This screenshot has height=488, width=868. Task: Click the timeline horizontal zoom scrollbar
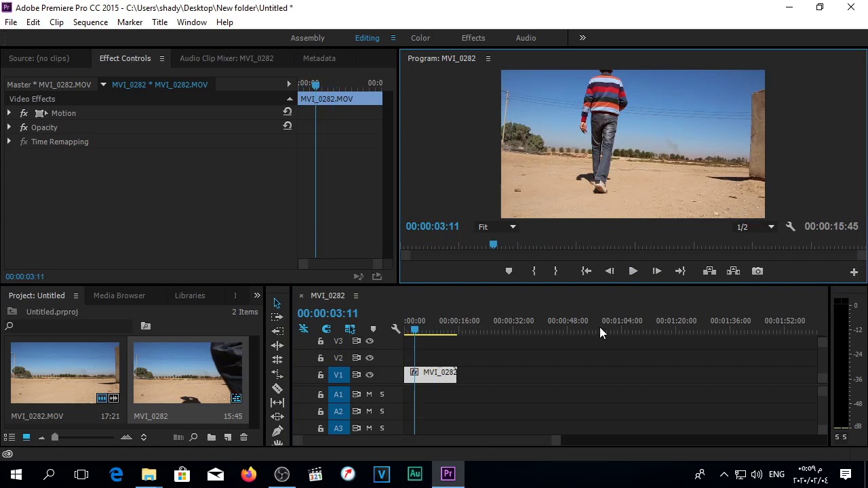point(426,441)
